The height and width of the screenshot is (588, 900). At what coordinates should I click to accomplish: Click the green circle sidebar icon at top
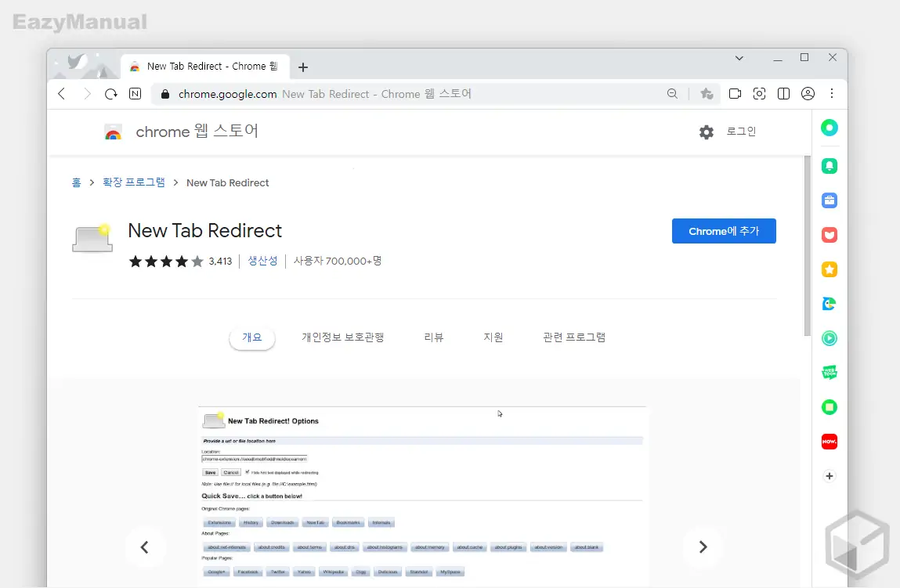(x=830, y=128)
